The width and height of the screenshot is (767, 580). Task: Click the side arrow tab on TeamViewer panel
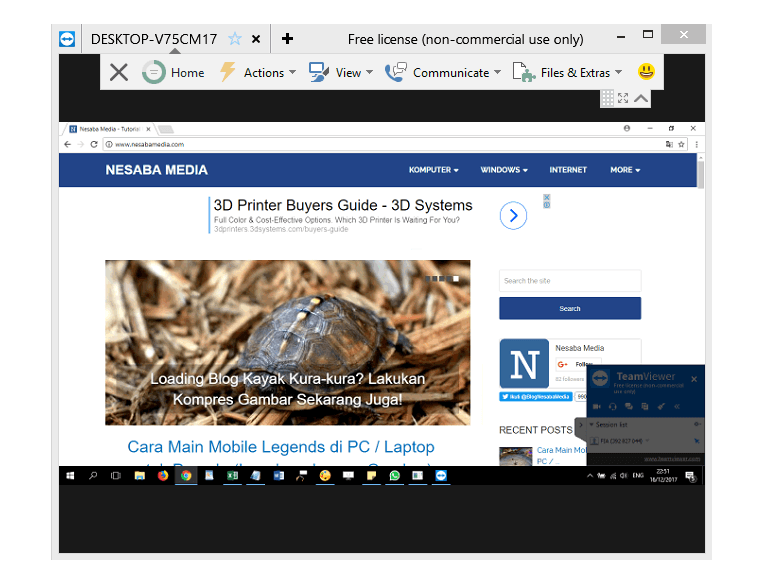point(581,424)
